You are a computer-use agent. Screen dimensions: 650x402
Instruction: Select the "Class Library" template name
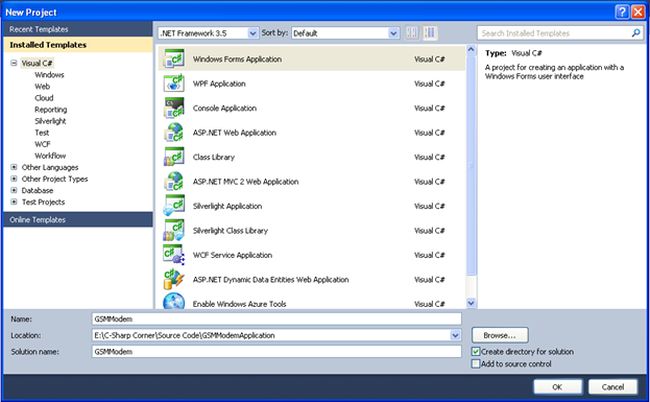pos(214,157)
